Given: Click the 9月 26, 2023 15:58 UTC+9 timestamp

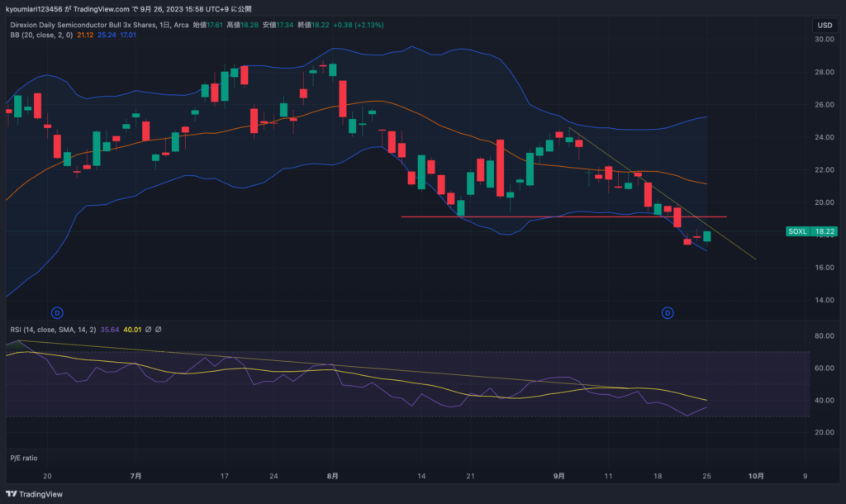Looking at the screenshot, I should pyautogui.click(x=184, y=9).
